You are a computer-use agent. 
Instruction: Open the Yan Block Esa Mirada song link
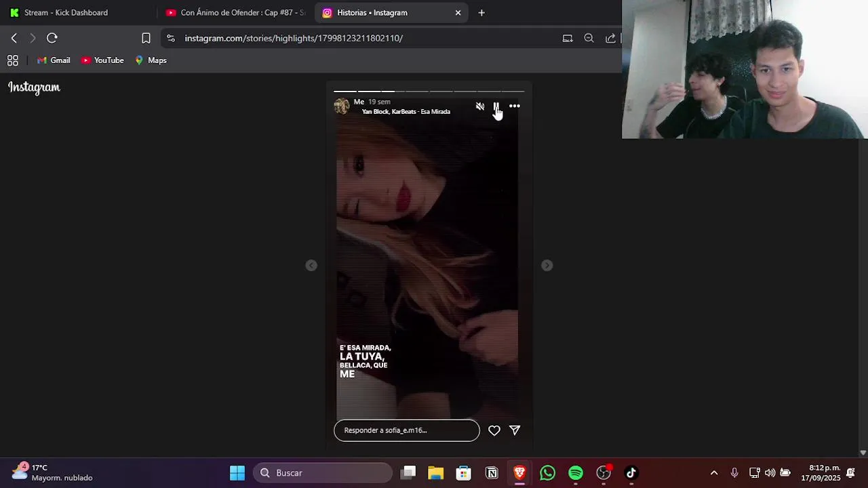tap(406, 112)
